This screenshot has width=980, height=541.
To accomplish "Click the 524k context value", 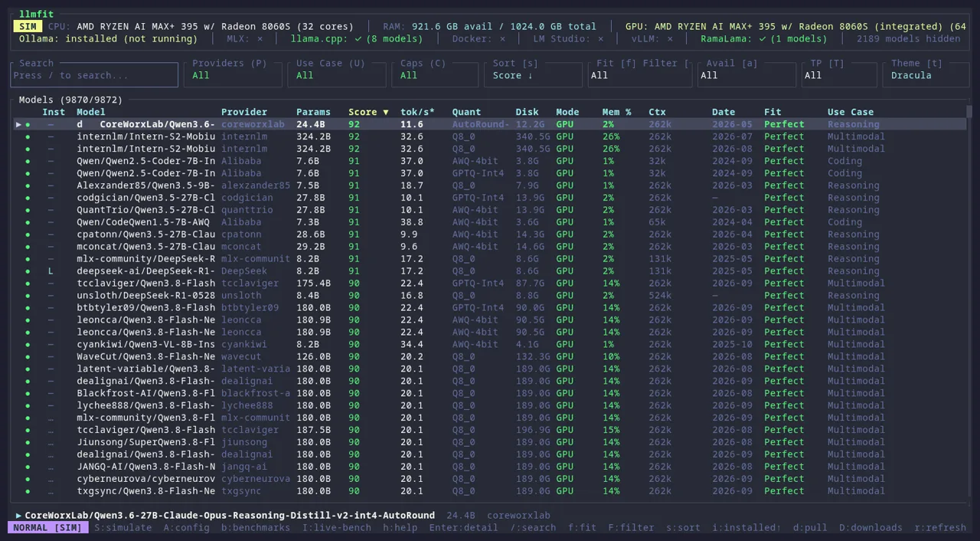I will click(x=660, y=296).
